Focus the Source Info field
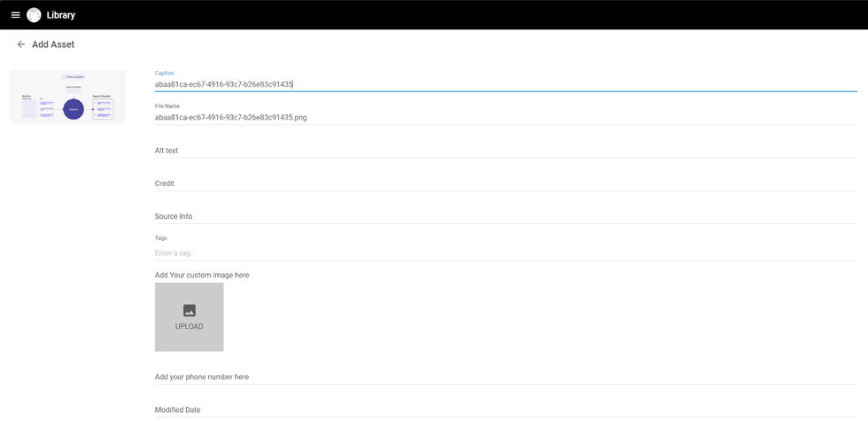 (x=505, y=216)
